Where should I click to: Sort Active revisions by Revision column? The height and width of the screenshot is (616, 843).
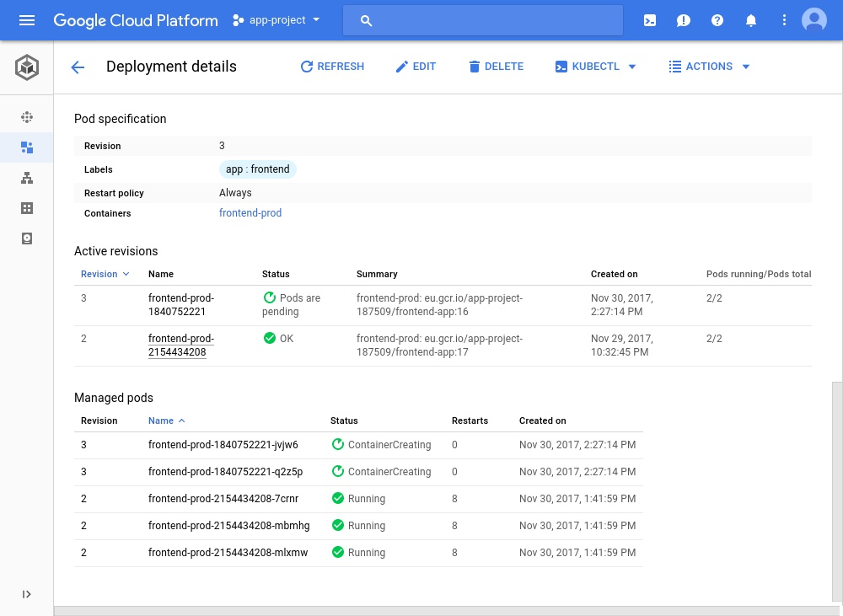click(x=105, y=274)
